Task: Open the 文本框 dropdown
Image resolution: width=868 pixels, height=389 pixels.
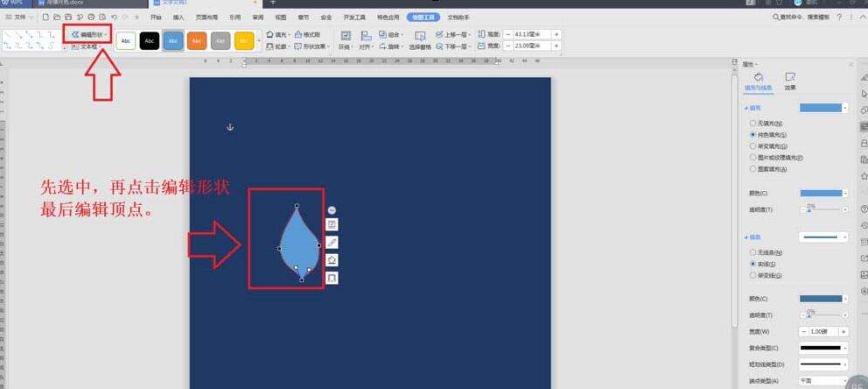Action: click(x=87, y=47)
